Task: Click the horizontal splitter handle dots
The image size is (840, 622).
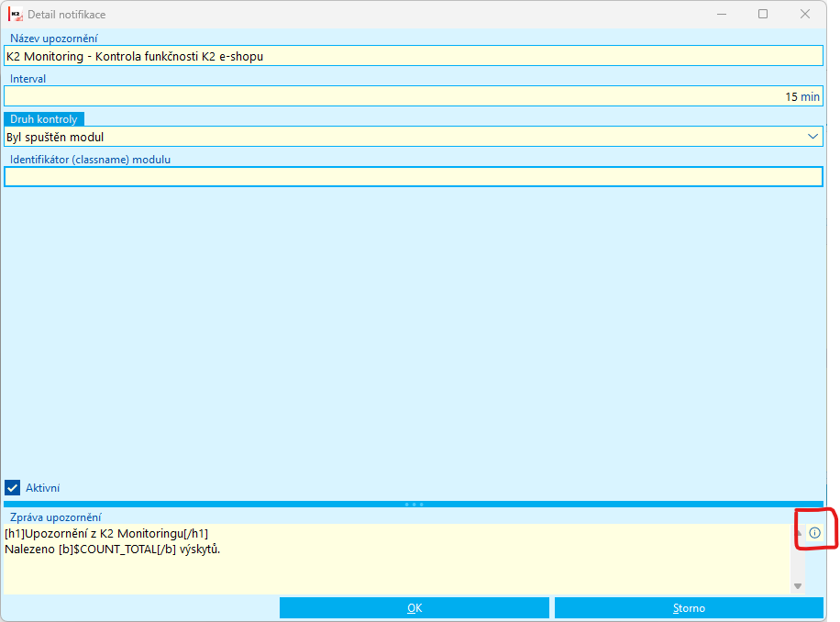Action: pyautogui.click(x=414, y=505)
